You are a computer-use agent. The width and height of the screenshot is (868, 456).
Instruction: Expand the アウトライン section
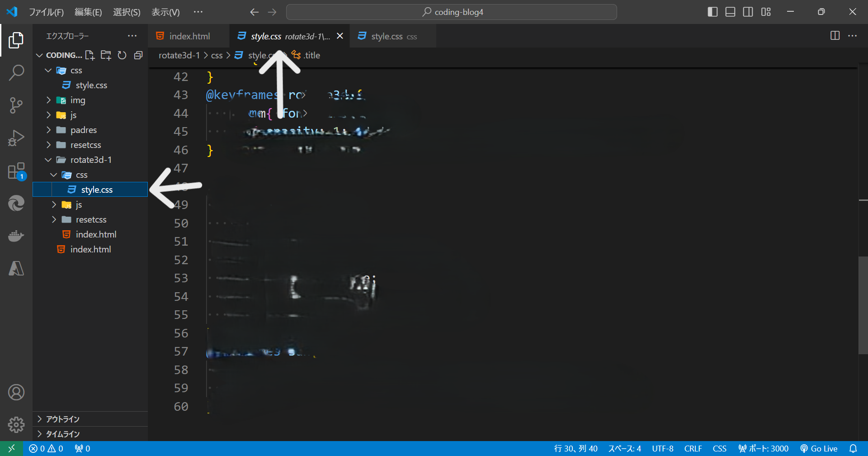[62, 419]
